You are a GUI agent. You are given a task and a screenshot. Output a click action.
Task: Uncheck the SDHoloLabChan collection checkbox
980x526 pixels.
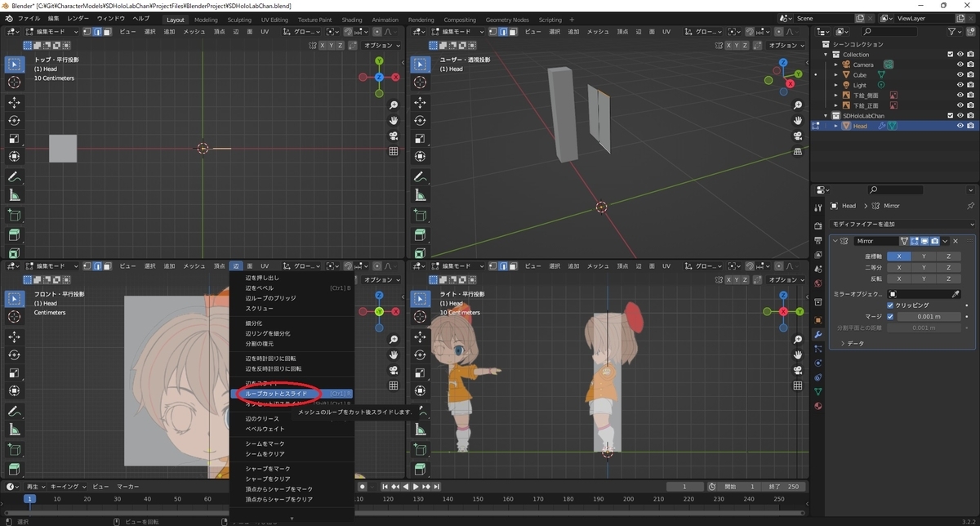pos(950,116)
